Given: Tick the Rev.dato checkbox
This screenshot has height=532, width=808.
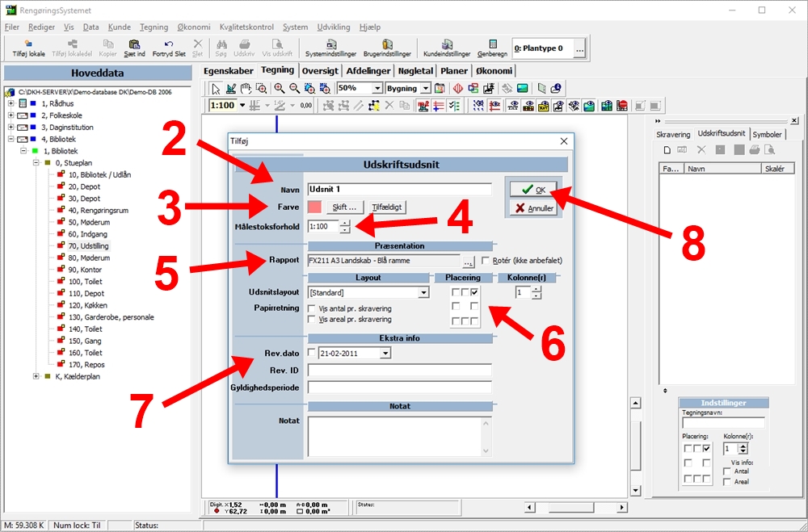Looking at the screenshot, I should coord(312,353).
